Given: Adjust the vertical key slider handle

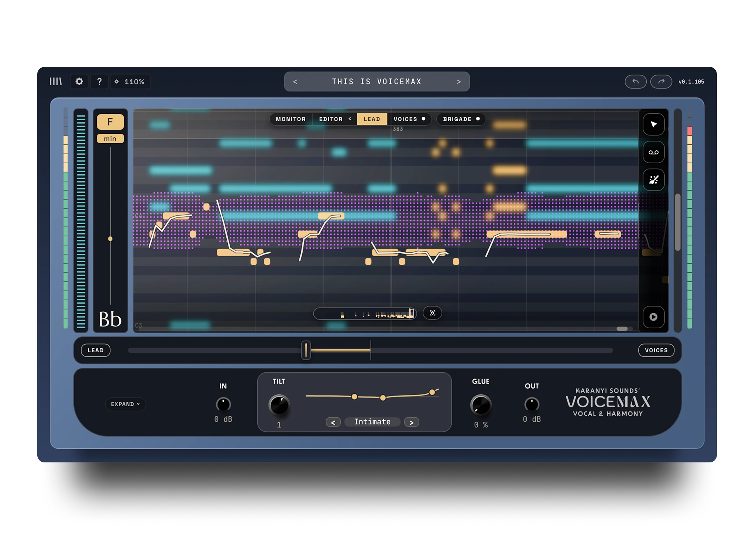Looking at the screenshot, I should (110, 239).
